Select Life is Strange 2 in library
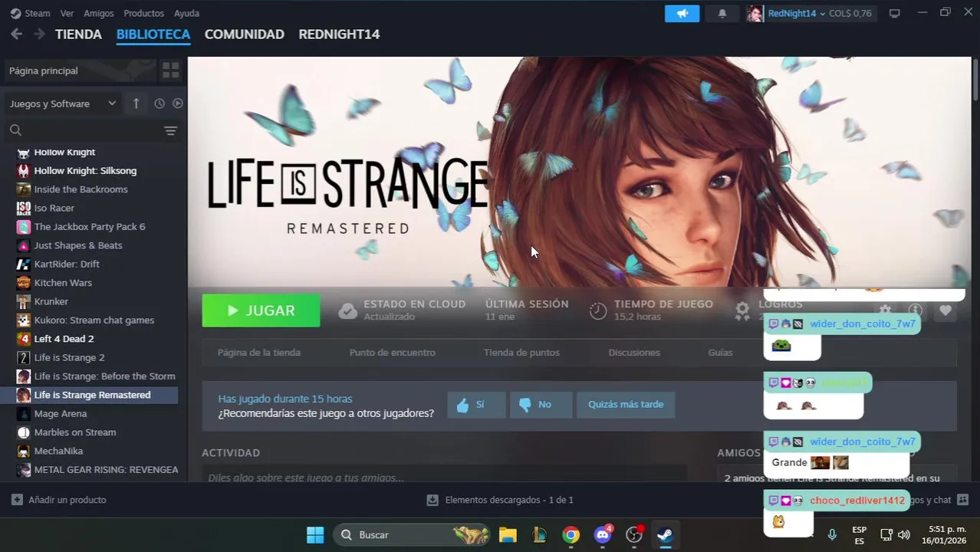Image resolution: width=980 pixels, height=552 pixels. tap(69, 357)
